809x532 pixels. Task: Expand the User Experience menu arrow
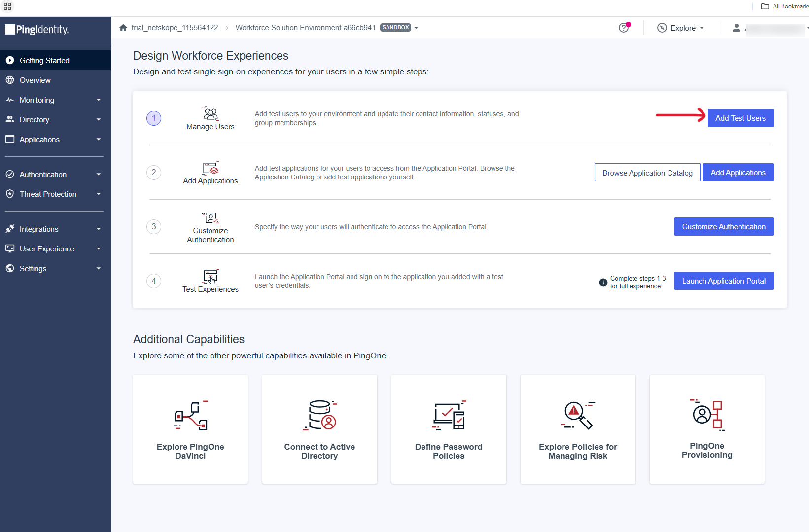99,248
